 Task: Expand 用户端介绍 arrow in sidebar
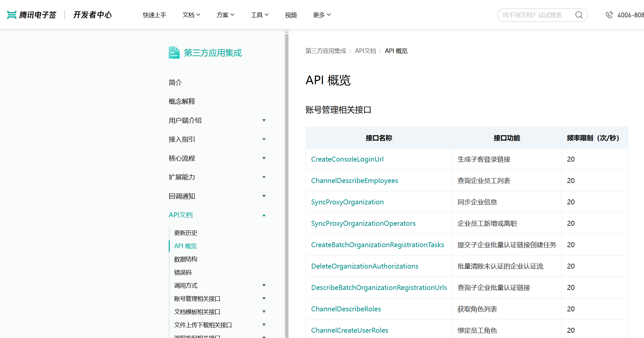(264, 120)
